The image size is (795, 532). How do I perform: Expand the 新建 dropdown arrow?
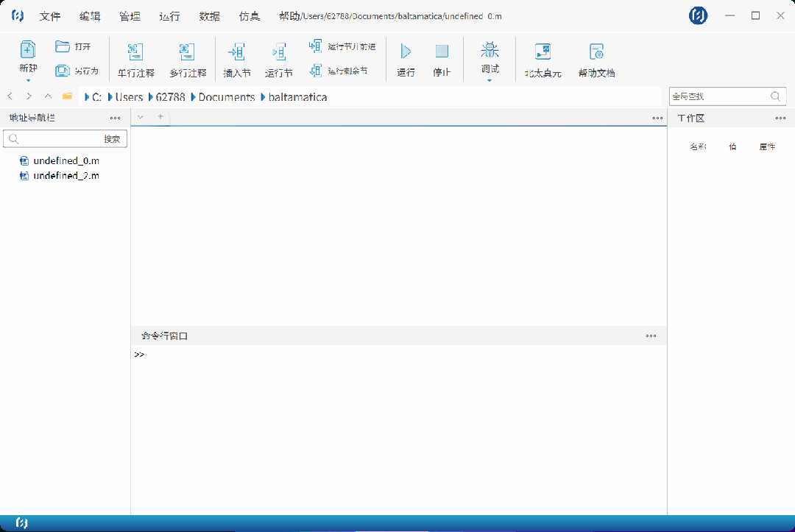pos(28,80)
